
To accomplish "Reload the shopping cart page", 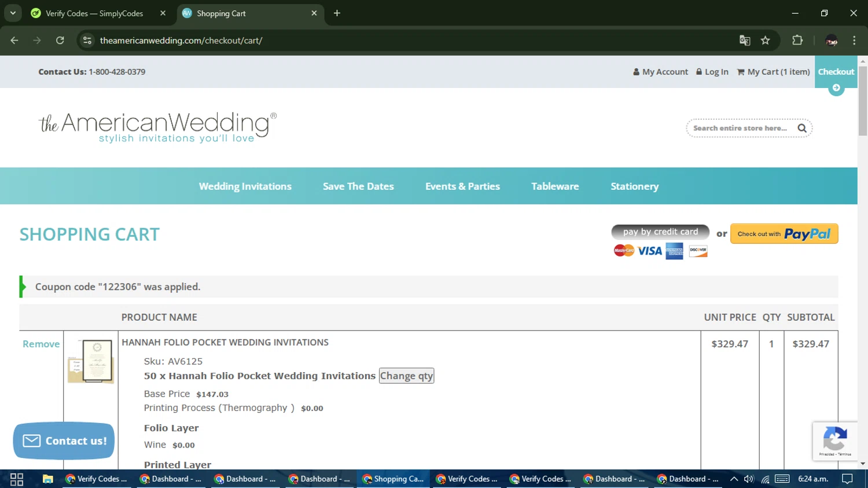I will tap(60, 41).
